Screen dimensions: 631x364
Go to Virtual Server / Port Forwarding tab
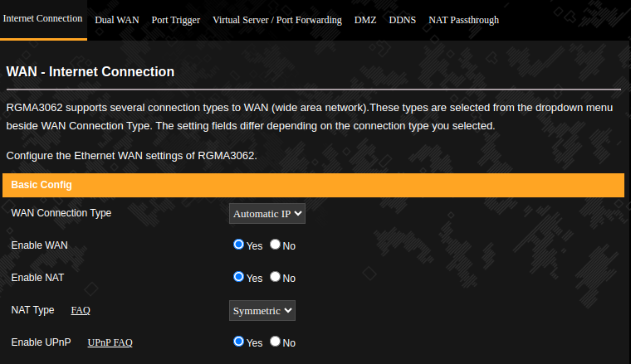(276, 20)
